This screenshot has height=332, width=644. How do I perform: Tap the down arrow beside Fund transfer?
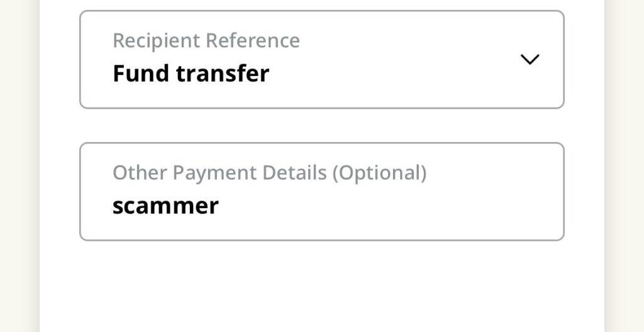(x=530, y=59)
